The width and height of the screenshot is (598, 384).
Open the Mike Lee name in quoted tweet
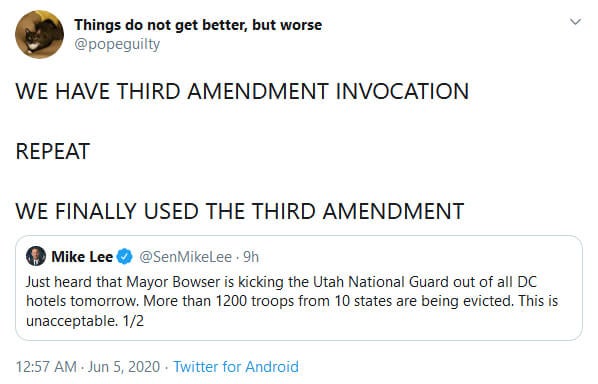pos(82,257)
